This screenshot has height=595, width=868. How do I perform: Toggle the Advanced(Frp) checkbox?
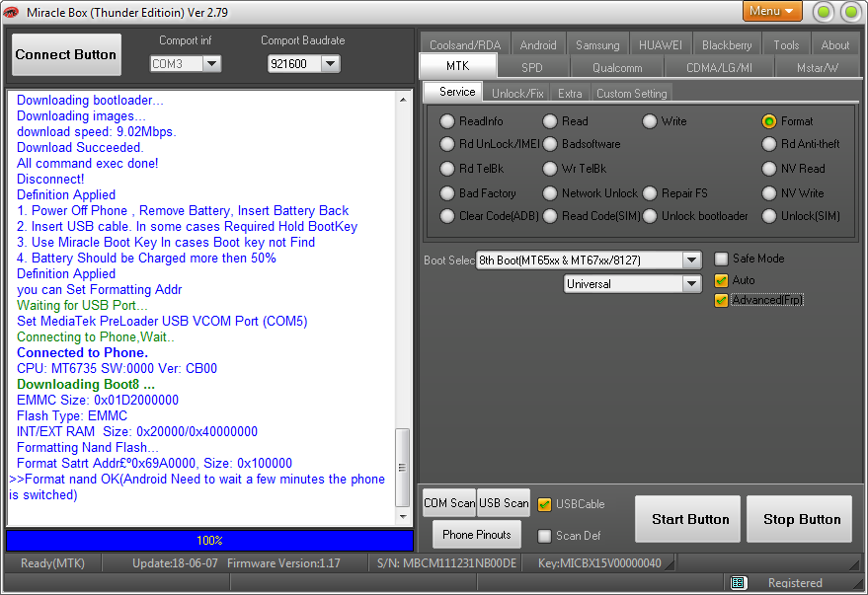721,300
